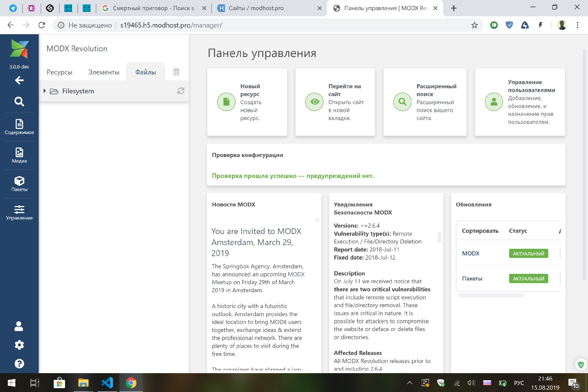Close the Сайты / modhost.pro tab

tap(319, 8)
